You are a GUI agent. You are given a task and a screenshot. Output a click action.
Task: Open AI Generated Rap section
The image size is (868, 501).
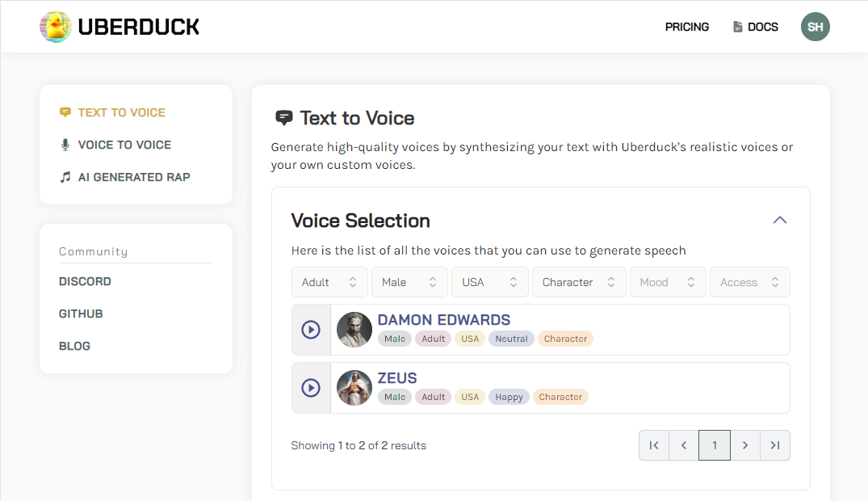pos(134,177)
